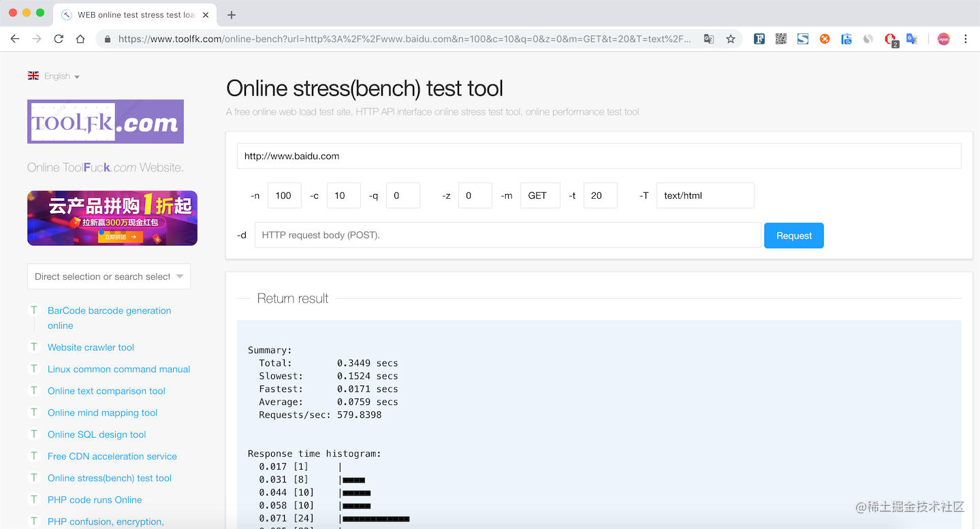Click the -c concurrency field showing 10

tap(344, 195)
